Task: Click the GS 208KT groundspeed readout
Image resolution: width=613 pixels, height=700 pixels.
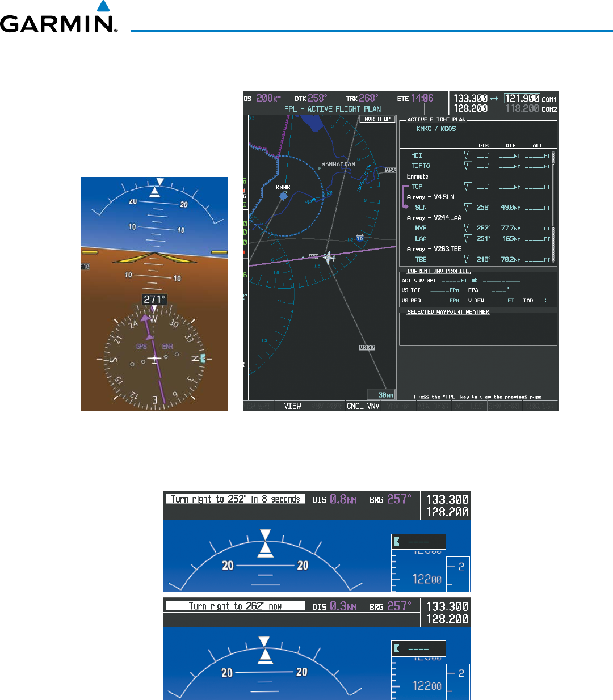Action: coord(263,98)
